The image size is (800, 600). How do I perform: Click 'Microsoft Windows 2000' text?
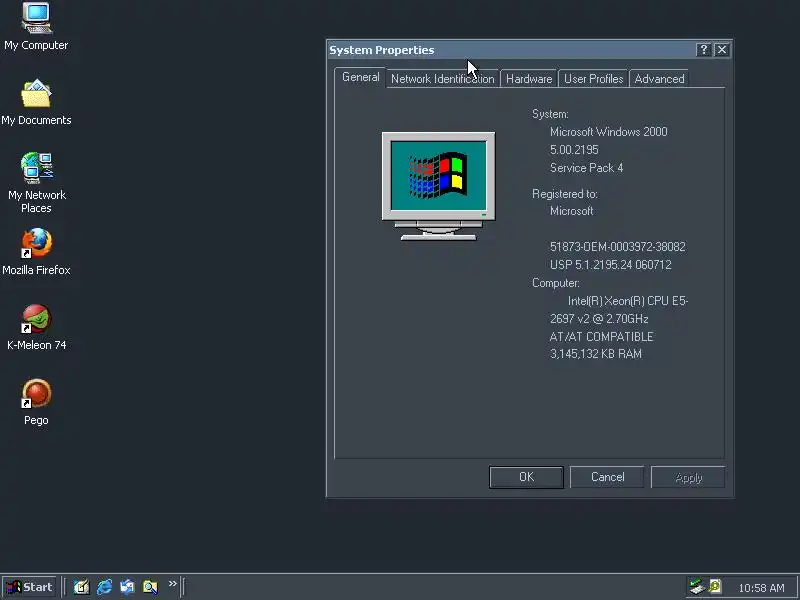tap(609, 132)
